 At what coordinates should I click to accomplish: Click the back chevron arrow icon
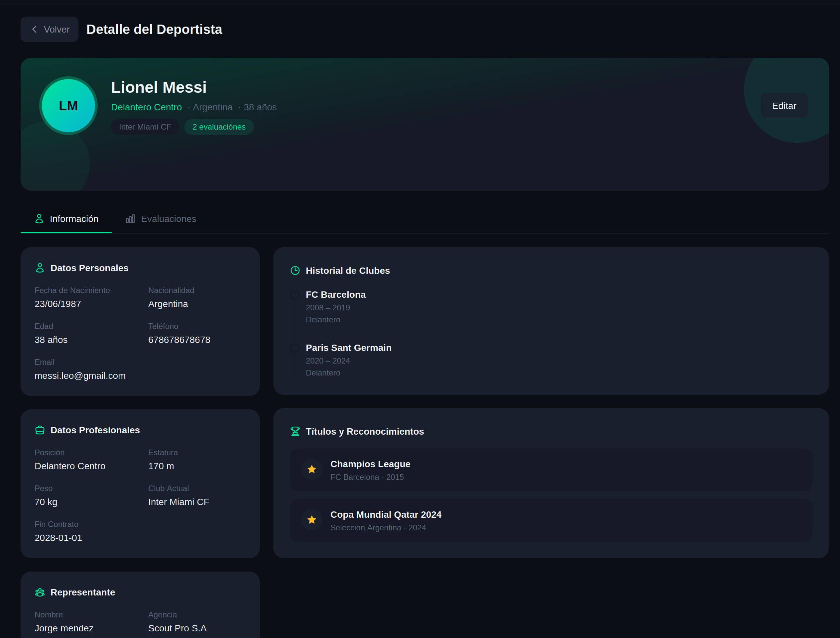click(x=35, y=29)
